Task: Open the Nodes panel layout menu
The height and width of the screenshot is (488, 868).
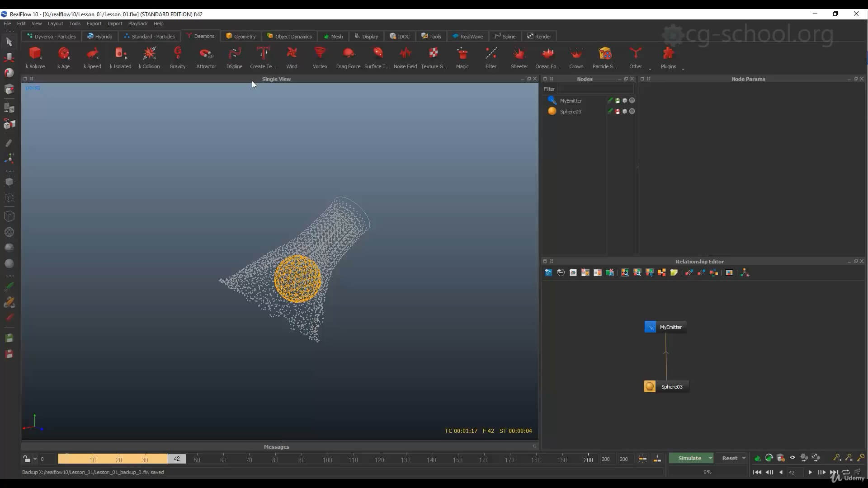Action: click(x=551, y=79)
